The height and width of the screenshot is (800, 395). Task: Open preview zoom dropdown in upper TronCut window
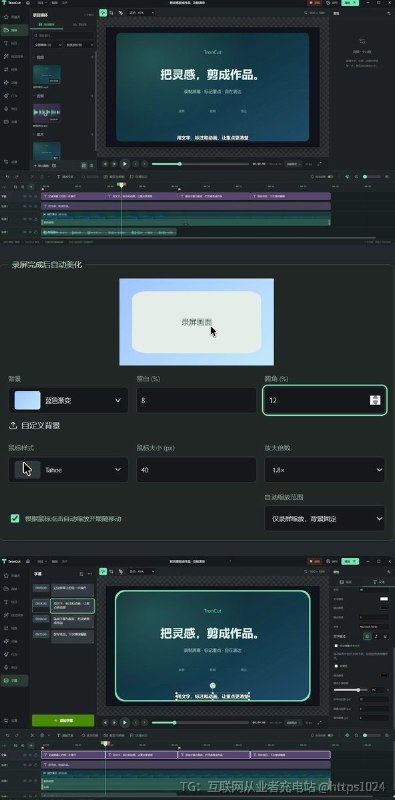pos(141,12)
